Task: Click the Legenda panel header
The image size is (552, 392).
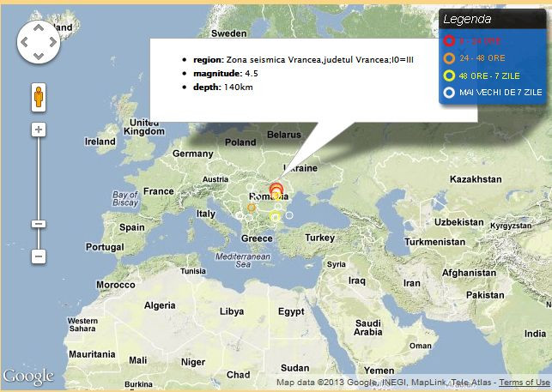Action: tap(491, 19)
